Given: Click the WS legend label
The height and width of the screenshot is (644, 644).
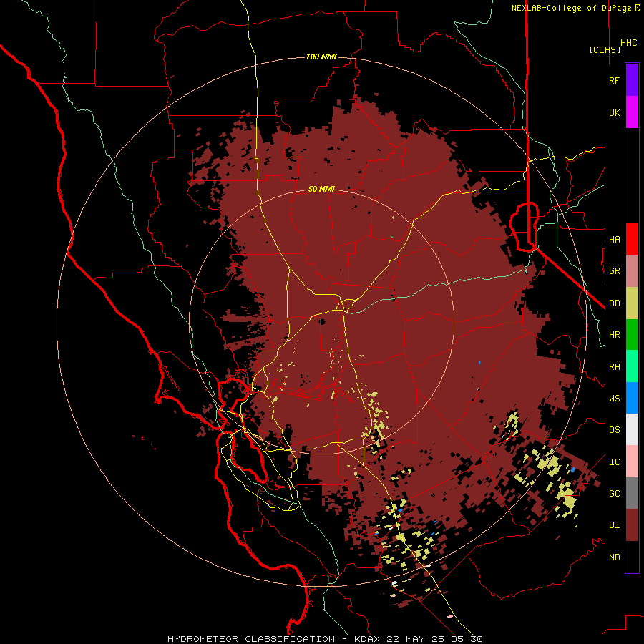Looking at the screenshot, I should click(614, 399).
